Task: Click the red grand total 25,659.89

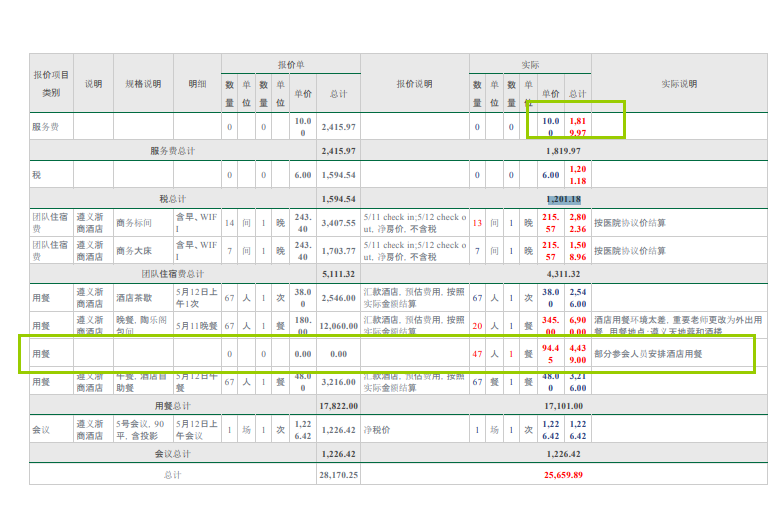Action: pyautogui.click(x=564, y=475)
